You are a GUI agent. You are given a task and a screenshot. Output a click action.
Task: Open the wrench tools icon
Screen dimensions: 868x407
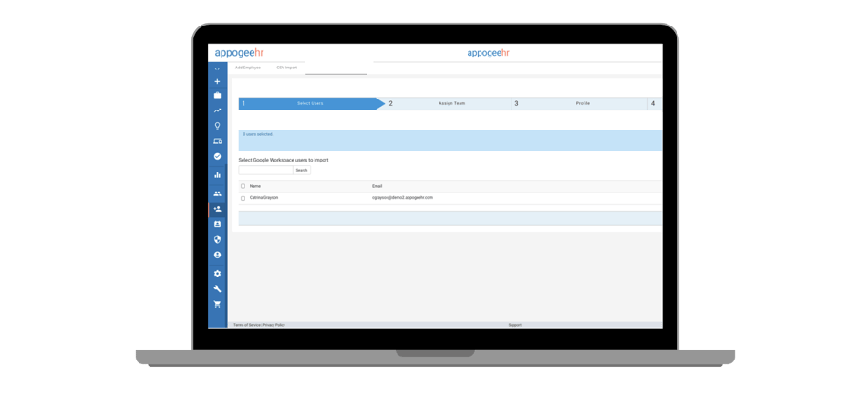point(217,289)
